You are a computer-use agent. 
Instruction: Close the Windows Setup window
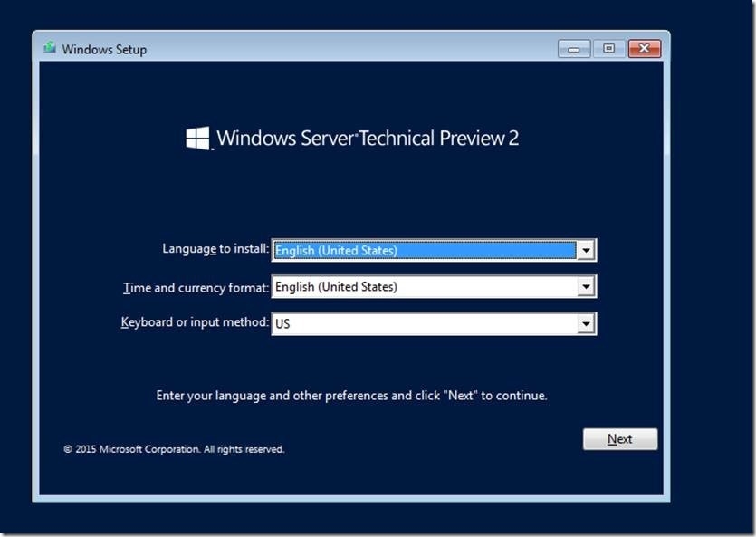tap(644, 49)
